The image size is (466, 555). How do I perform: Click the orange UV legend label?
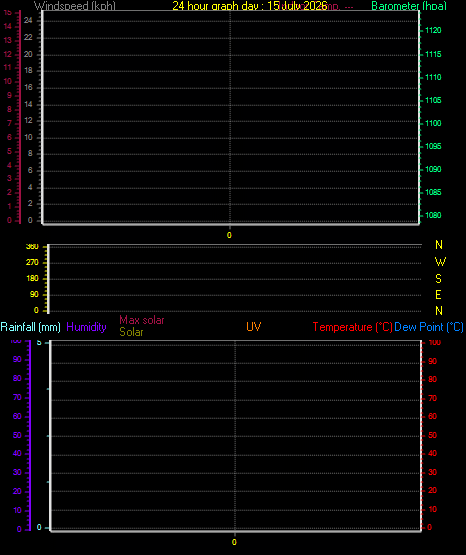click(254, 327)
